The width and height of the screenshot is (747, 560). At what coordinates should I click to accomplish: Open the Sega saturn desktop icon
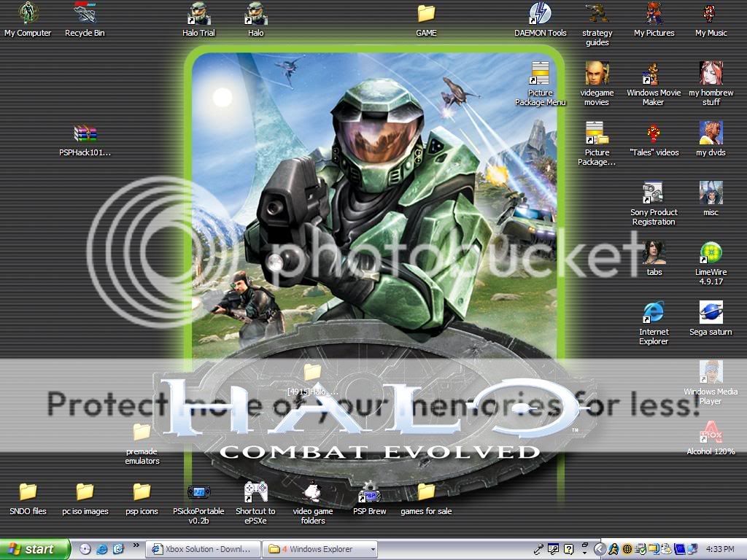(x=711, y=313)
